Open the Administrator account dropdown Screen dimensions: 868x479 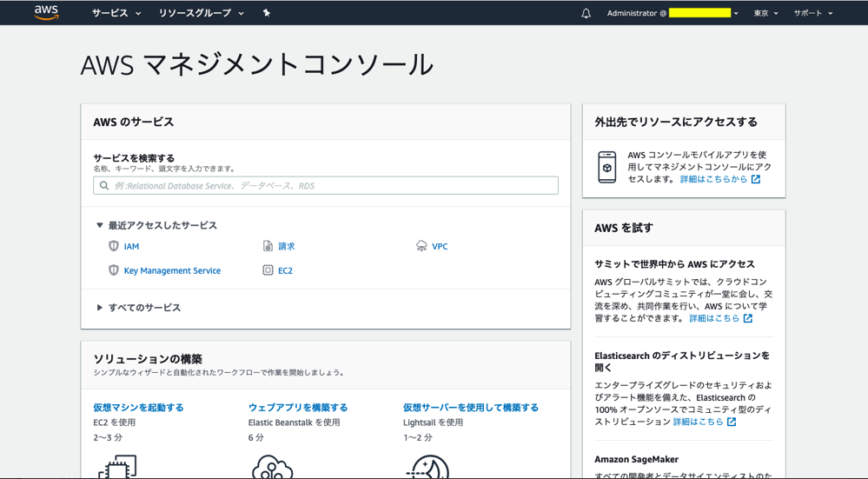click(x=673, y=13)
